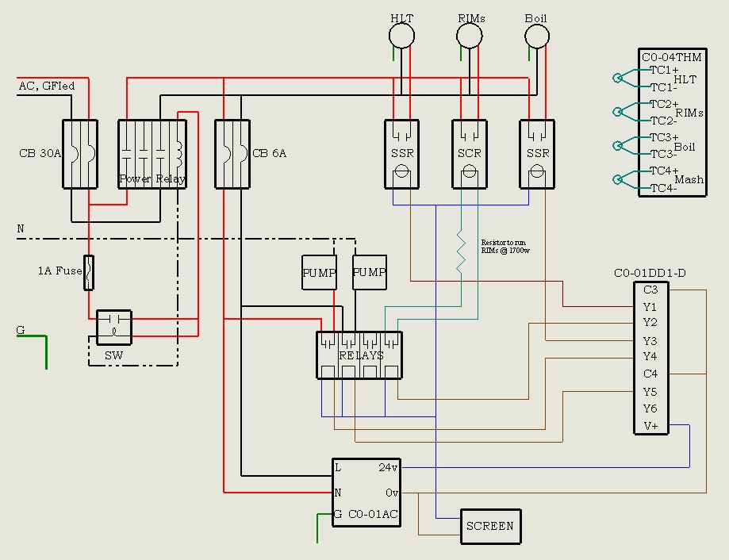Click the "AC, GFIed" input label
This screenshot has height=560, width=729.
(x=47, y=86)
